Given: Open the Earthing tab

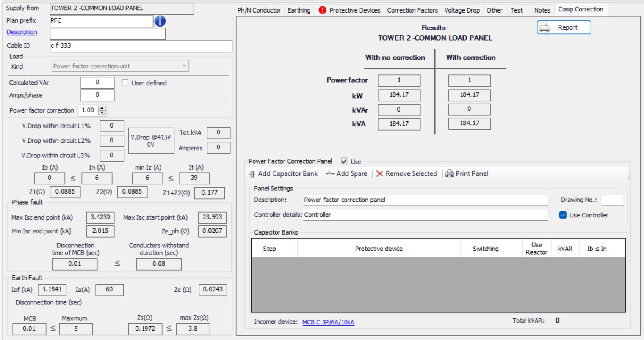Looking at the screenshot, I should 299,10.
